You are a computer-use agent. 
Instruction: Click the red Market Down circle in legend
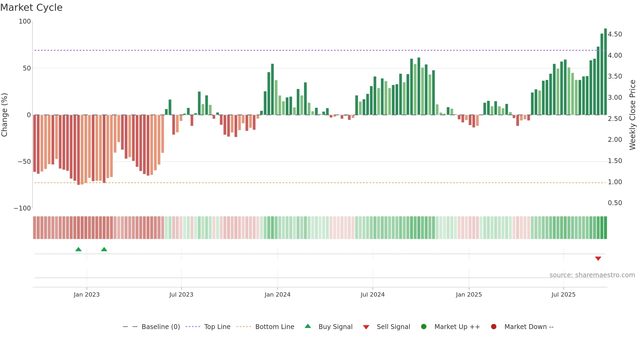coord(493,326)
